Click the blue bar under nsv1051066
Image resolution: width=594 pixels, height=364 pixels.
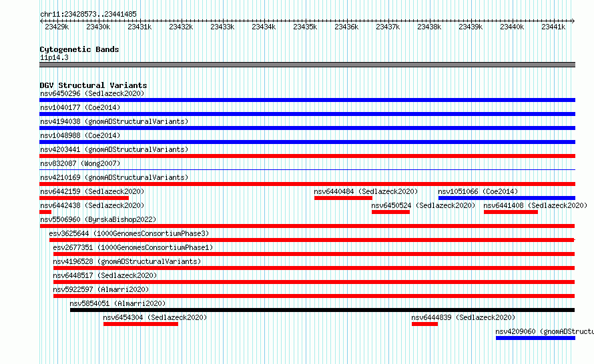point(507,198)
